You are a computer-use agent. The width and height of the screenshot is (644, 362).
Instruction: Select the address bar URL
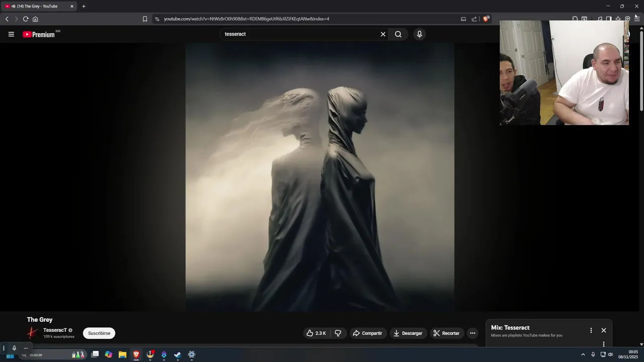coord(247,19)
